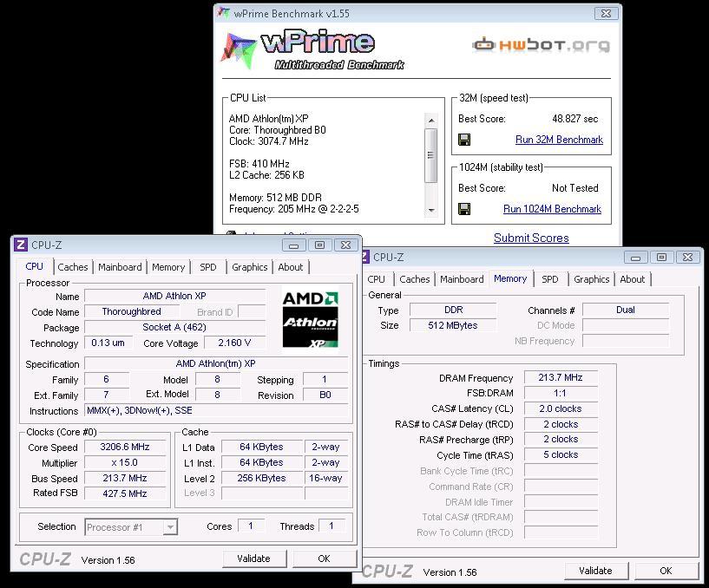Viewport: 709px width, 588px height.
Task: Select the CPU tab in left CPU-Z window
Action: coord(35,266)
